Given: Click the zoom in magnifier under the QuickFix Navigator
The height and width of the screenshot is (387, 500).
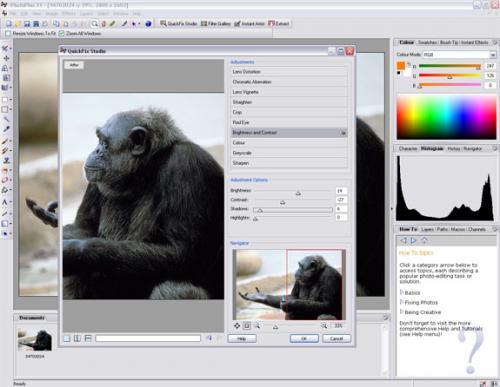Looking at the screenshot, I should 324,326.
